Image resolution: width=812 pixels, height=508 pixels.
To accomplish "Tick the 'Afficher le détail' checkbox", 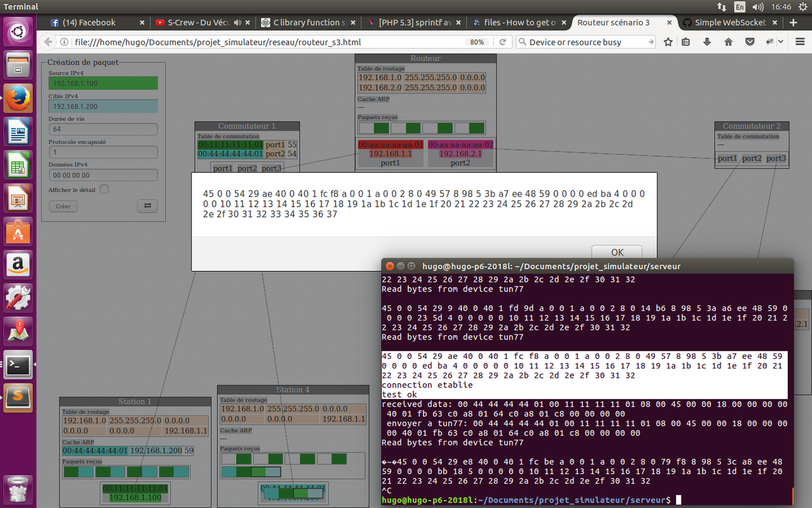I will click(x=104, y=190).
